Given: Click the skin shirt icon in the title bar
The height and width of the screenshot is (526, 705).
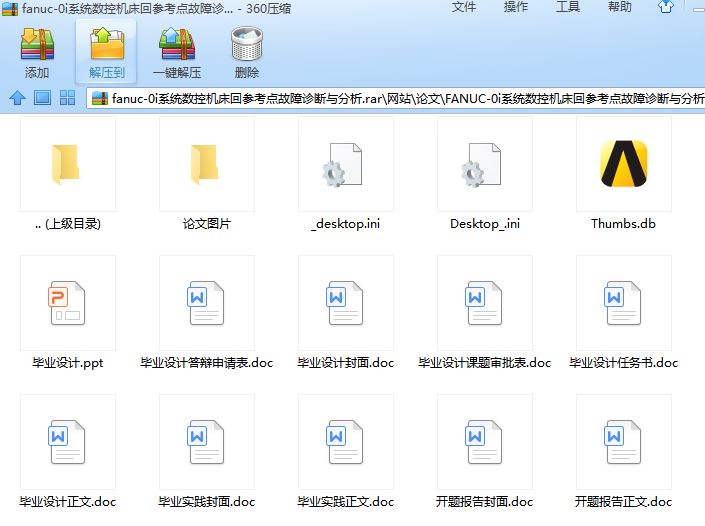Looking at the screenshot, I should (666, 6).
